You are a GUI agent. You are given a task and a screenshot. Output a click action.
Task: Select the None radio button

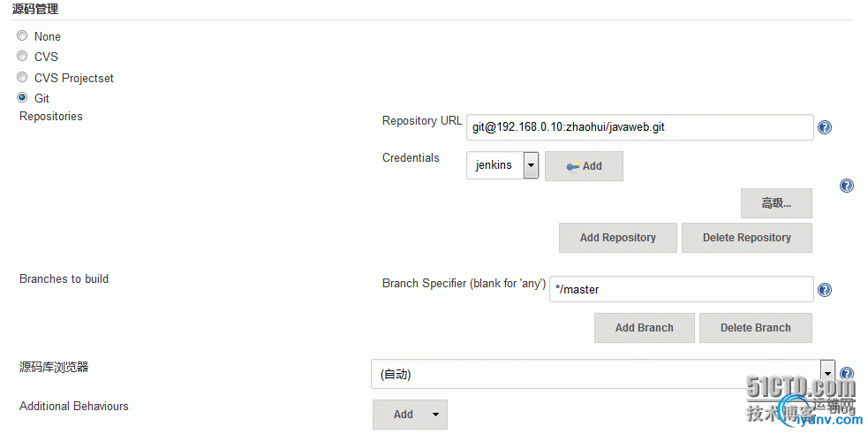point(22,36)
